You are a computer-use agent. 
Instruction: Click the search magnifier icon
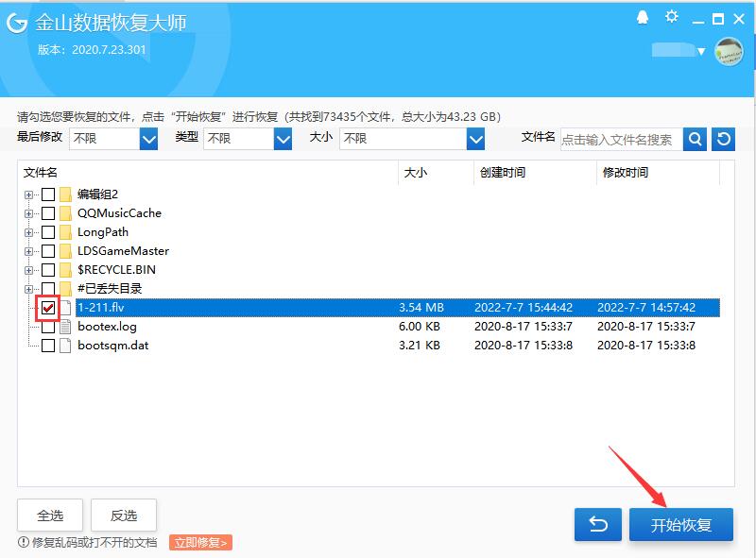coord(696,139)
